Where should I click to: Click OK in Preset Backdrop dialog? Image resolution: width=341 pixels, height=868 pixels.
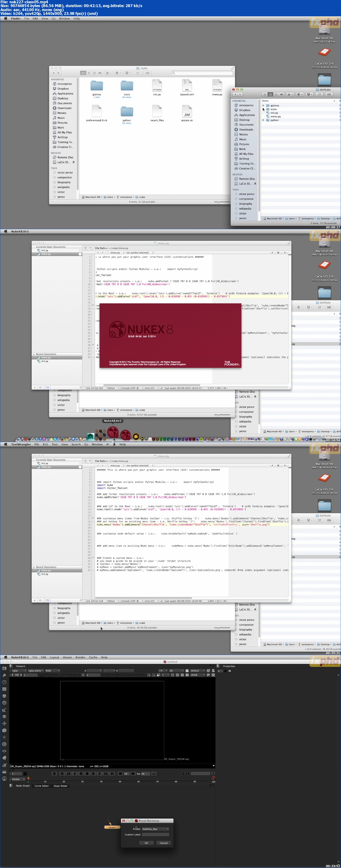pyautogui.click(x=146, y=843)
